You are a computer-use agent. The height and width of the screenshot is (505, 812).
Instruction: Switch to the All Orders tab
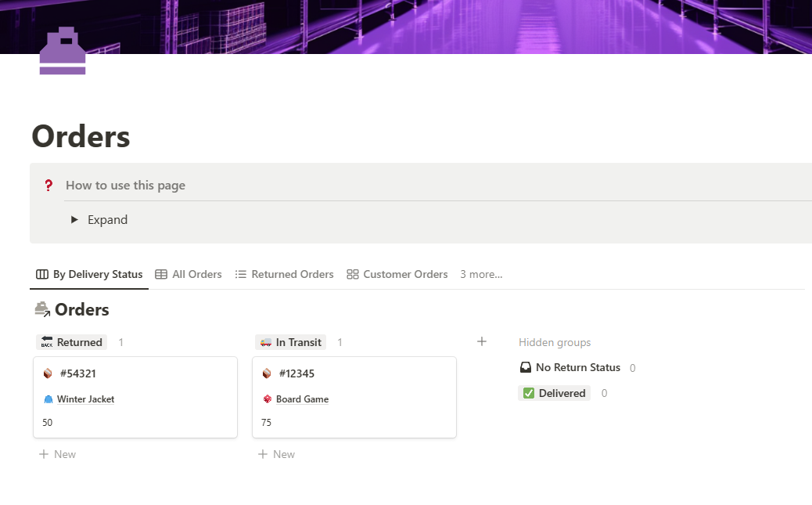pyautogui.click(x=189, y=274)
